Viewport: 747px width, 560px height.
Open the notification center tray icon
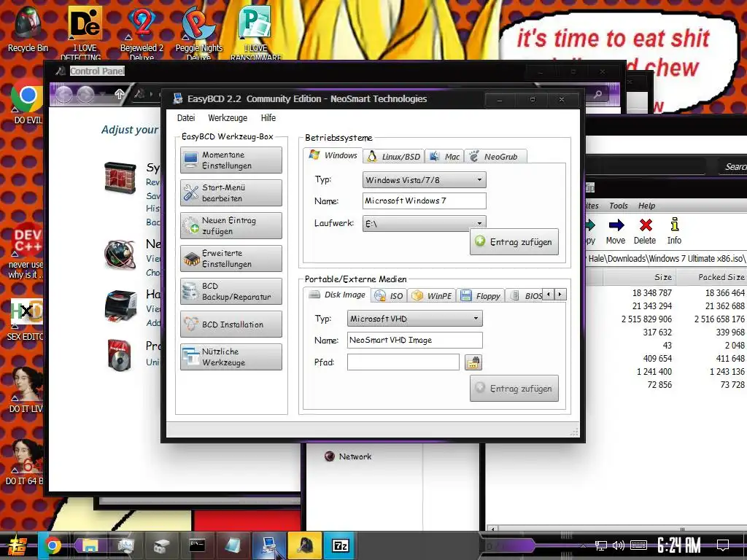pyautogui.click(x=723, y=545)
